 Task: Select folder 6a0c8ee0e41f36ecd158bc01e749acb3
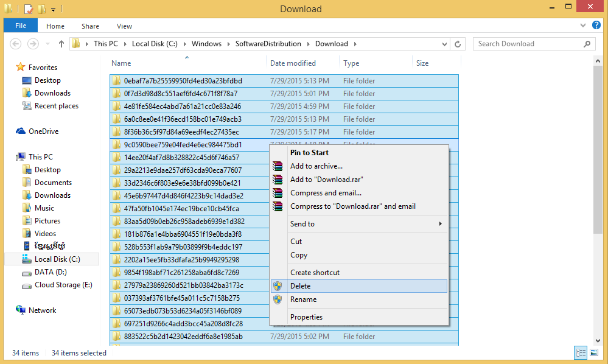point(284,119)
